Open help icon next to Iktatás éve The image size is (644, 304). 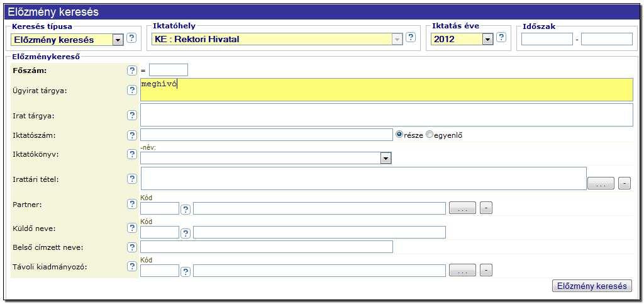pyautogui.click(x=501, y=37)
